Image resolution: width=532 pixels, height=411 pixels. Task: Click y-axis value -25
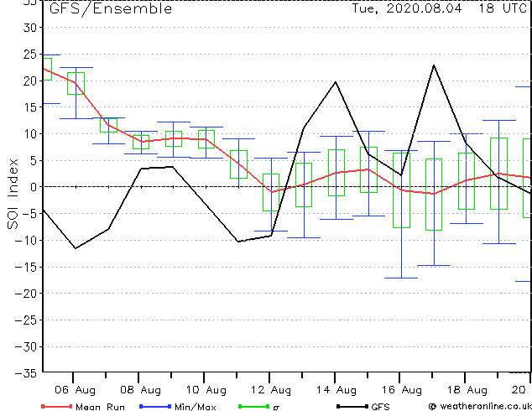[26, 320]
